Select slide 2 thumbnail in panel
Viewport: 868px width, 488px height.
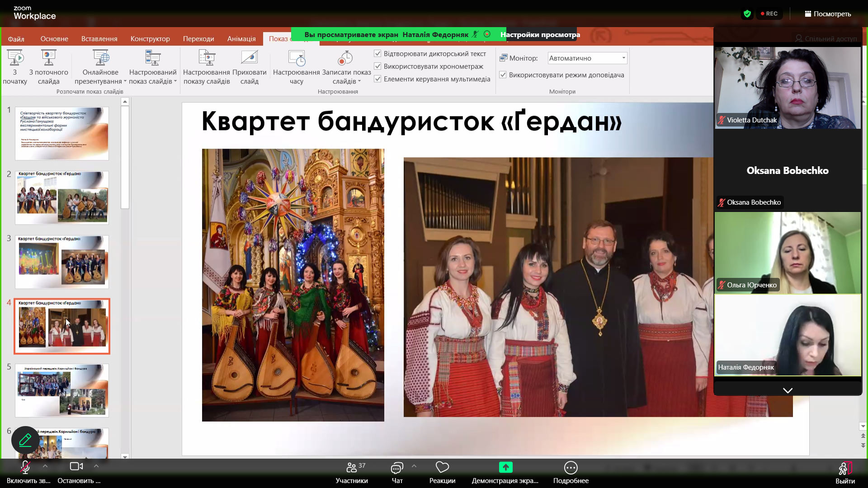(62, 197)
